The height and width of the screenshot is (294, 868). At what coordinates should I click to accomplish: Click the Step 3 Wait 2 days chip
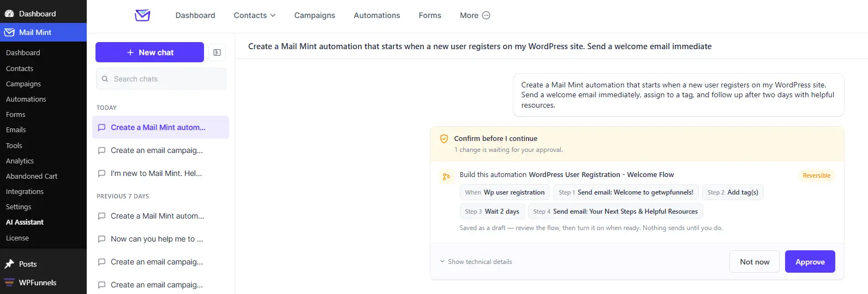[x=492, y=211]
